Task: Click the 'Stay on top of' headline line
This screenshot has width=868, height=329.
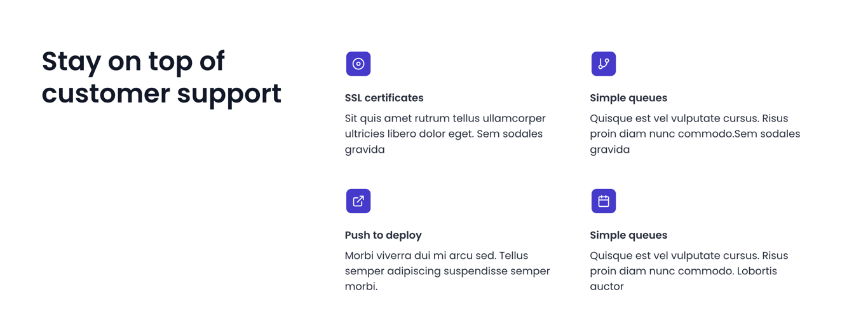Action: click(x=133, y=62)
